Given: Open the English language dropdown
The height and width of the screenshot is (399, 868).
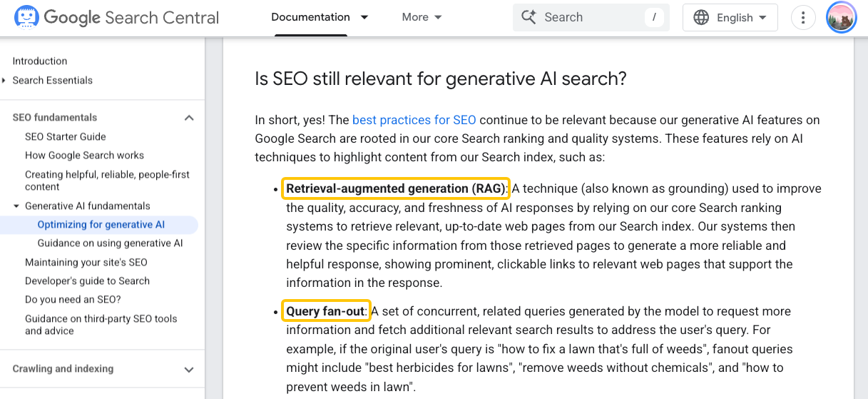Looking at the screenshot, I should point(730,18).
